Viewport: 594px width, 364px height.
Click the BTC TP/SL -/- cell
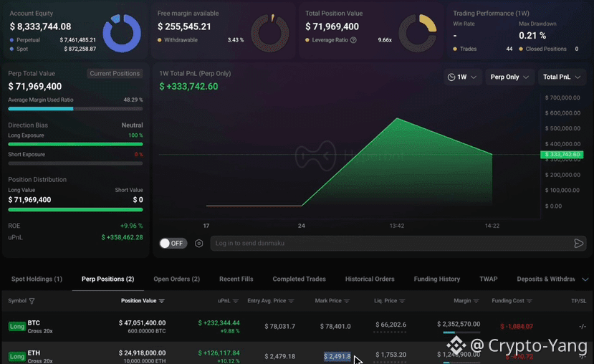(583, 326)
